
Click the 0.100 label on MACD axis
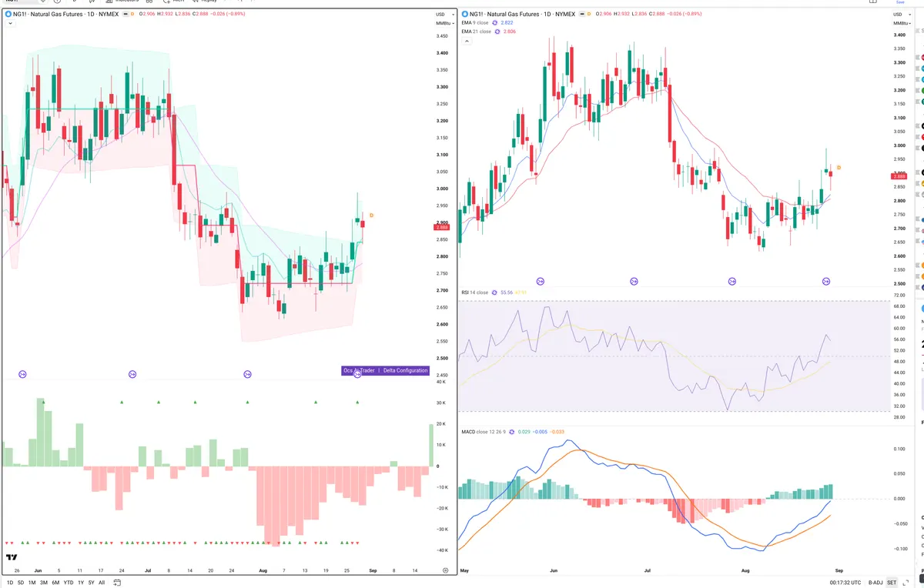point(899,448)
